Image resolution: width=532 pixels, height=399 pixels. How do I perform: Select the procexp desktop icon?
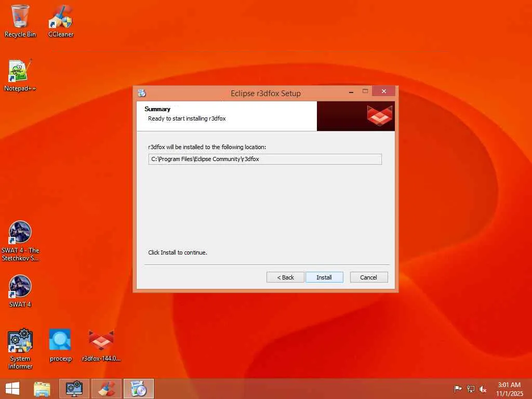pos(60,345)
